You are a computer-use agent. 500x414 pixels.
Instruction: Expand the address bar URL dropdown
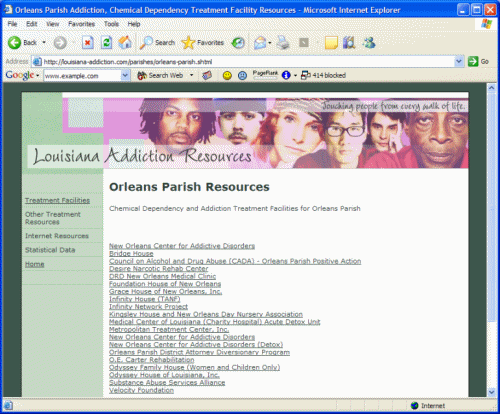click(459, 62)
